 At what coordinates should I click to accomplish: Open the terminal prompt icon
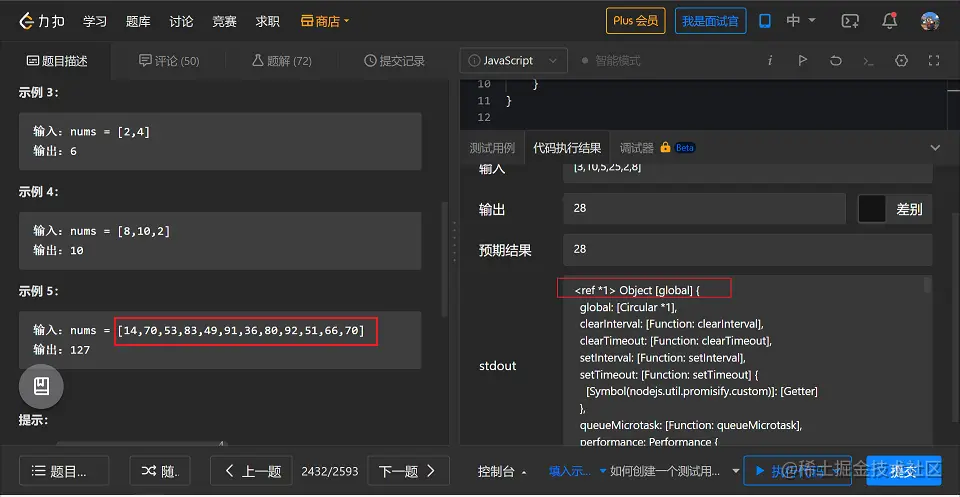tap(868, 61)
